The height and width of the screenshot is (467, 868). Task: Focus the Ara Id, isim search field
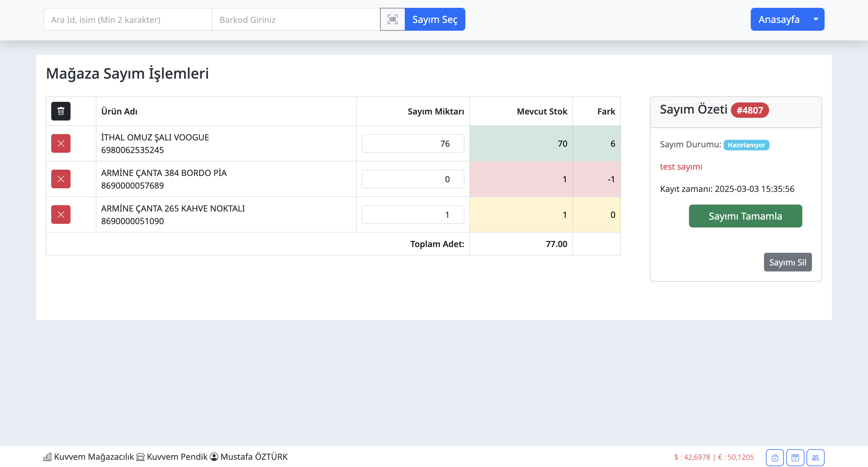(127, 20)
